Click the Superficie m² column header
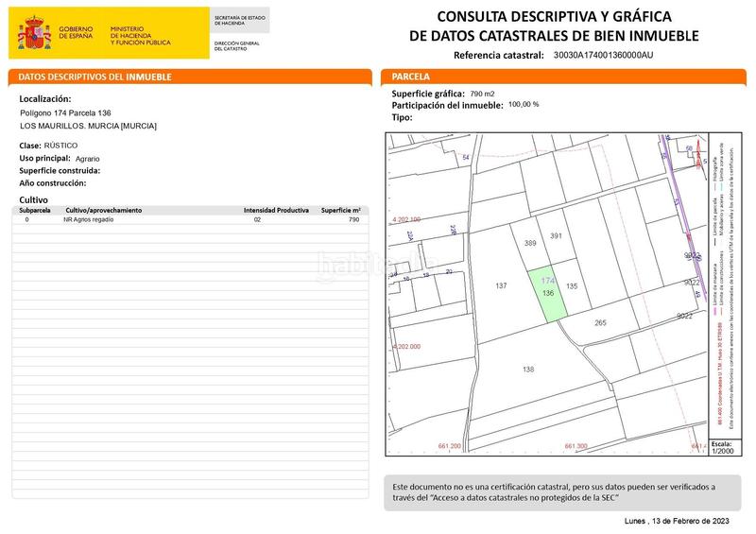 point(341,210)
